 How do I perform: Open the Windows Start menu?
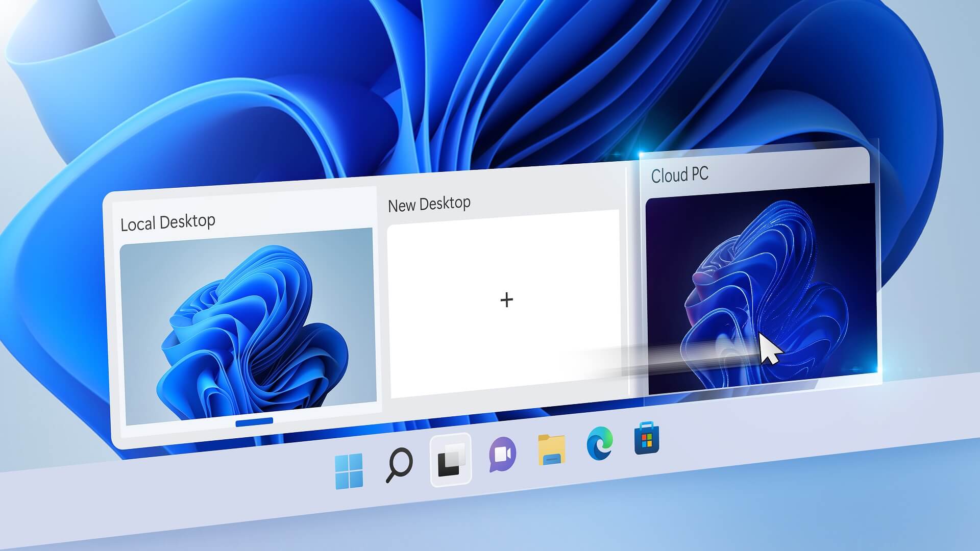coord(349,470)
